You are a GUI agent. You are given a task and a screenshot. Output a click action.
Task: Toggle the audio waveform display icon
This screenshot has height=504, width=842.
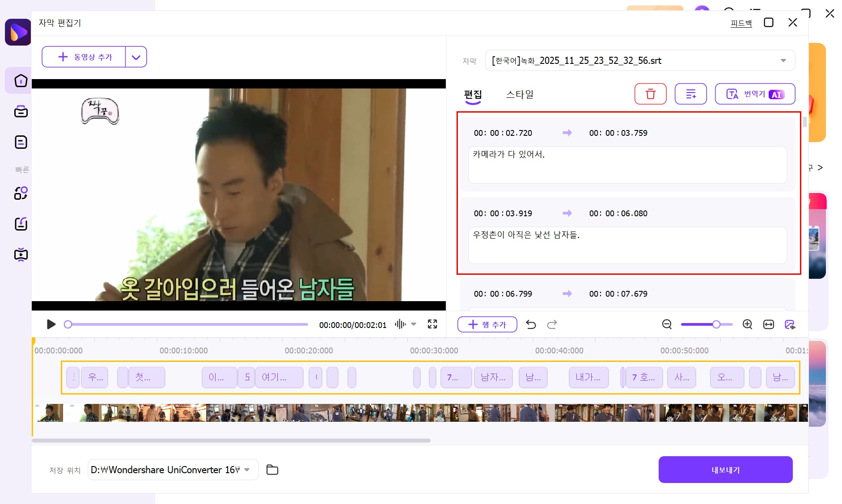pyautogui.click(x=791, y=324)
